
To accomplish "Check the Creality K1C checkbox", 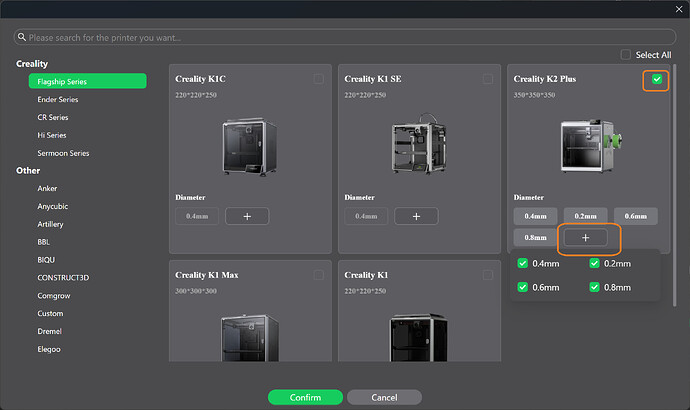I will 319,79.
